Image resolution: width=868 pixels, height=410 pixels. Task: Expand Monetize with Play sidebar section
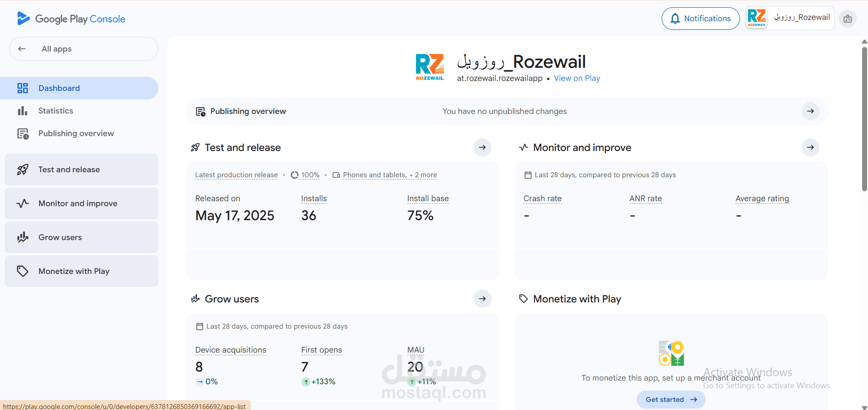point(81,271)
